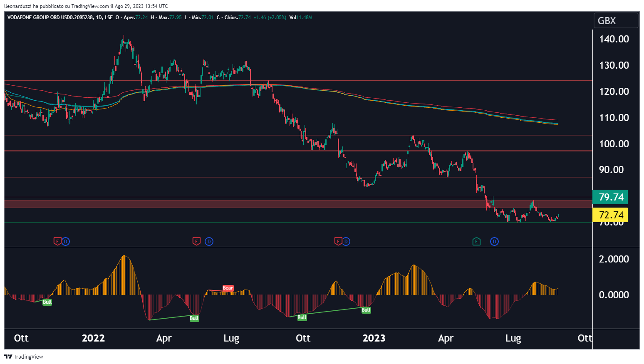Click the published-by lleonarduzzi header text
The height and width of the screenshot is (364, 644).
click(x=86, y=6)
